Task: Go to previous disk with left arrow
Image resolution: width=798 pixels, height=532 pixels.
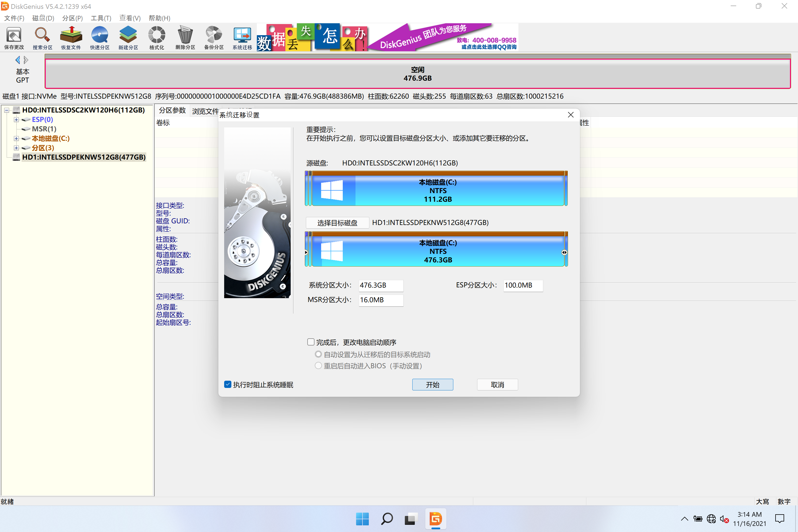Action: tap(18, 60)
